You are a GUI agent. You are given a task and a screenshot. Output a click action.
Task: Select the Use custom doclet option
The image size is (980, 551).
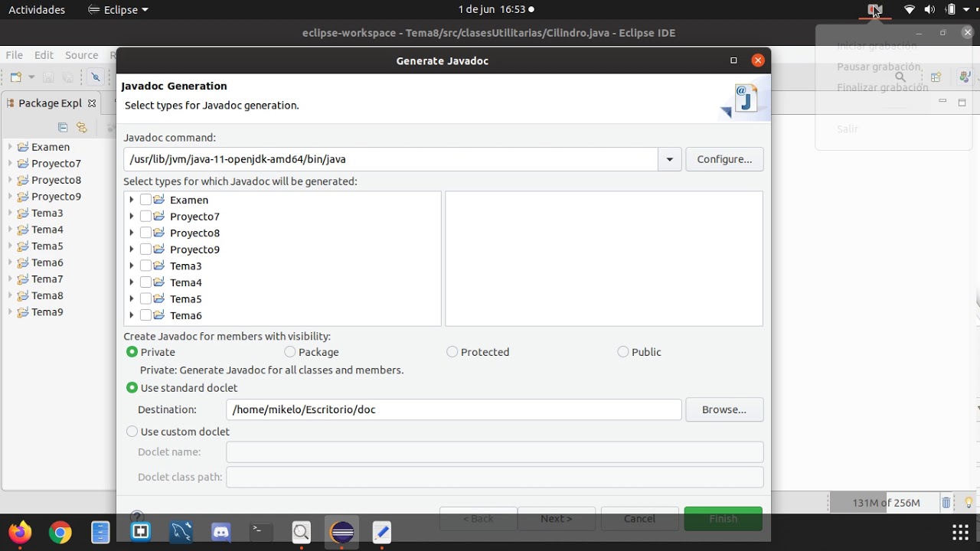point(132,432)
